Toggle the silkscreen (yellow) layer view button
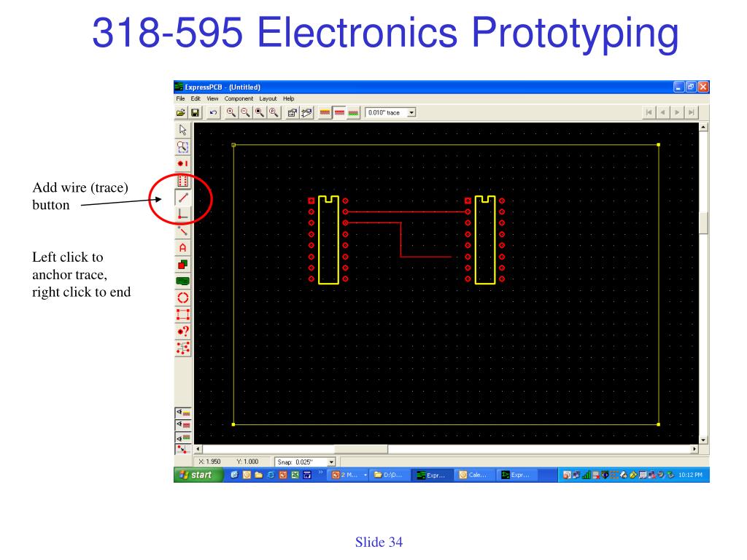The height and width of the screenshot is (560, 747). pyautogui.click(x=325, y=113)
